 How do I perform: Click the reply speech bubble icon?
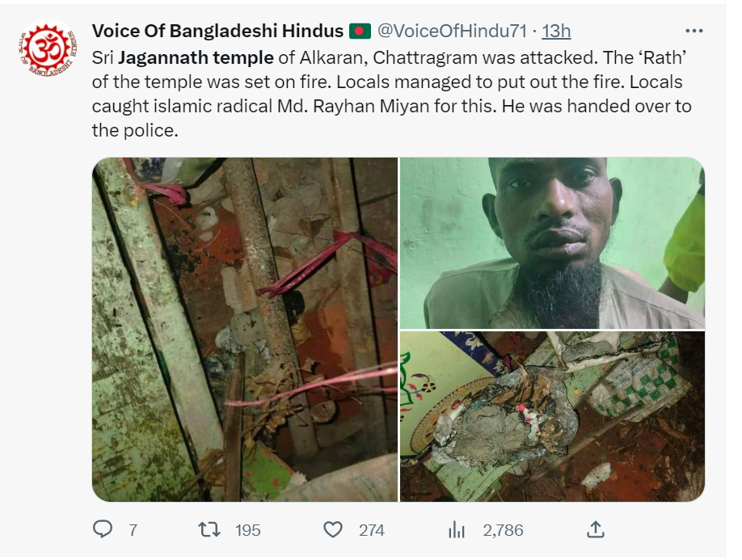pos(103,529)
